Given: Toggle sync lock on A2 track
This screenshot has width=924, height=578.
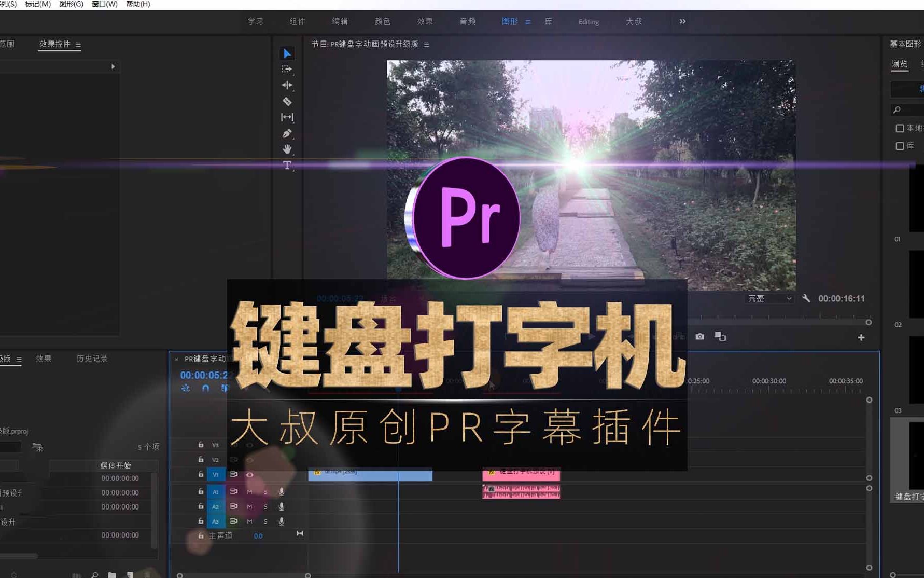Looking at the screenshot, I should tap(234, 506).
